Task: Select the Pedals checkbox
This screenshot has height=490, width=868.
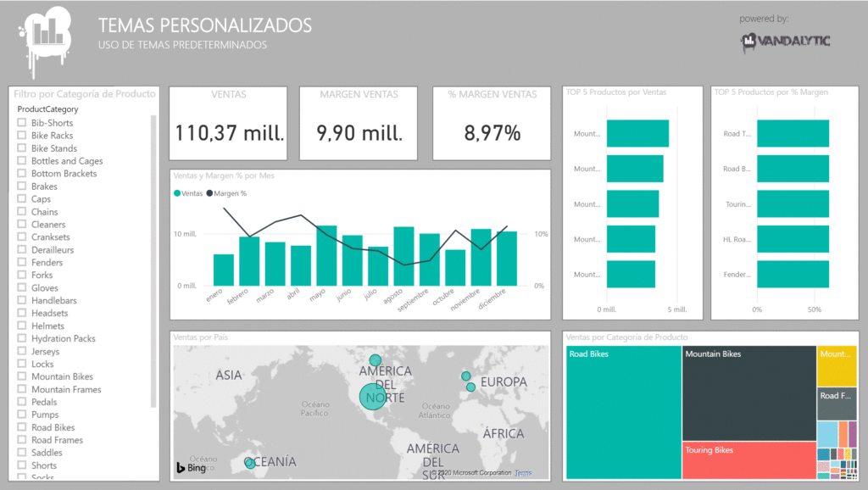Action: coord(21,402)
